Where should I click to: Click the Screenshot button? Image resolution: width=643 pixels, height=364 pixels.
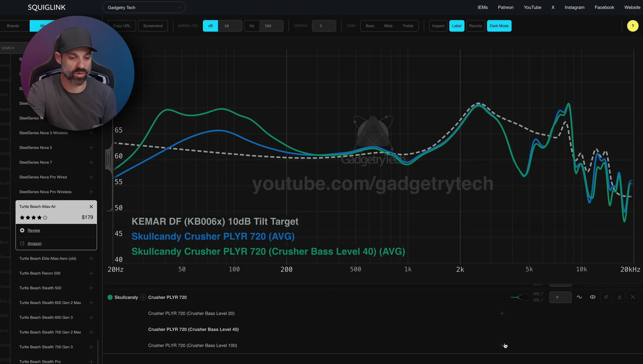pyautogui.click(x=153, y=26)
